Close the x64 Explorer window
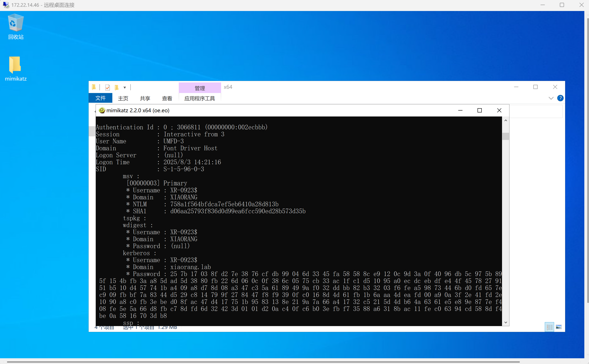The image size is (589, 364). click(x=555, y=87)
